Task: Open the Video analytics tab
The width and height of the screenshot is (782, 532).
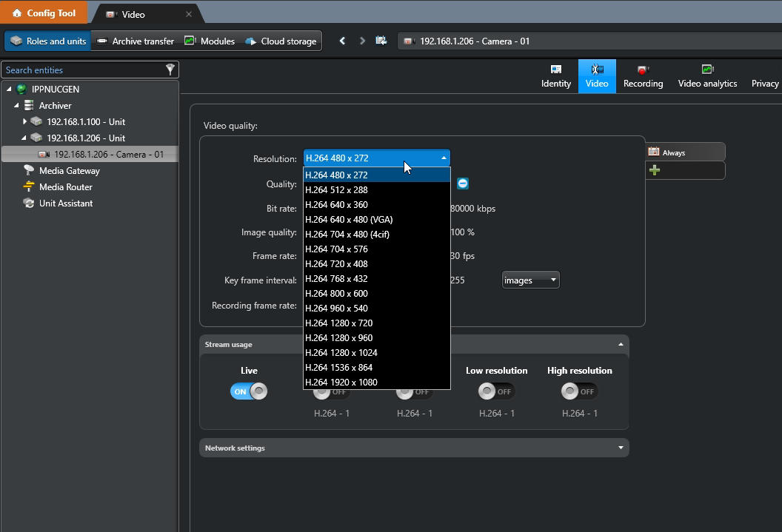Action: pyautogui.click(x=707, y=76)
